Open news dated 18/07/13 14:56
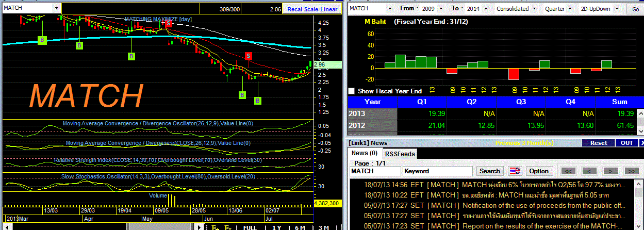The width and height of the screenshot is (644, 230). 492,185
